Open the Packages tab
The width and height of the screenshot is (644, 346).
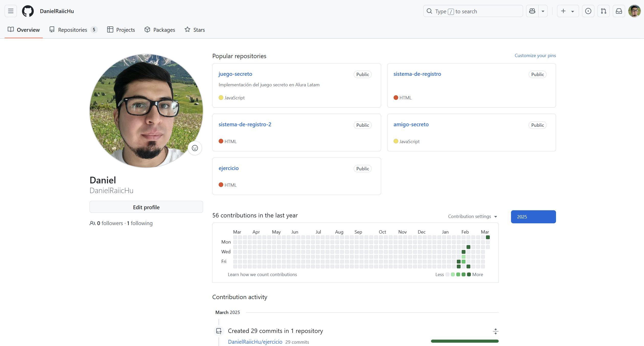tap(160, 30)
